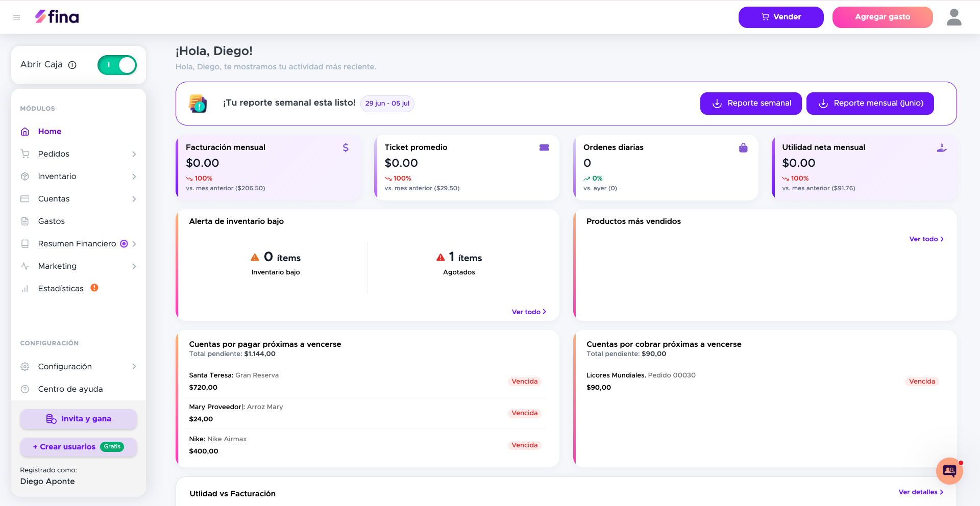Image resolution: width=980 pixels, height=506 pixels.
Task: Click the Cuentas card icon
Action: [x=25, y=199]
